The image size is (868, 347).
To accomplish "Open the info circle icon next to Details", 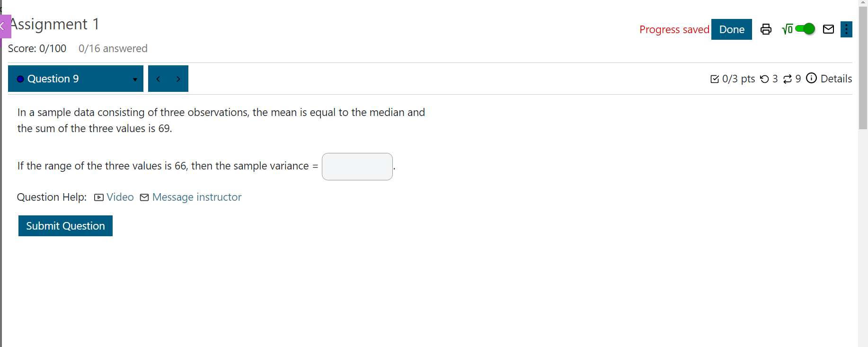I will [x=812, y=78].
